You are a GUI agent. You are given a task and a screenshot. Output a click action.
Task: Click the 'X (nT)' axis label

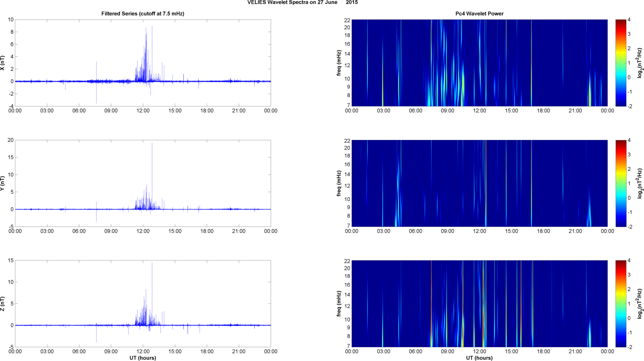coord(3,63)
